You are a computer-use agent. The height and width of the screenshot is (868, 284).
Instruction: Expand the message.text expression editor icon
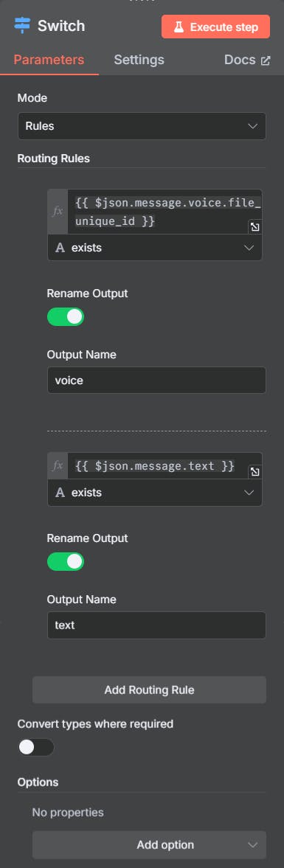tap(254, 472)
